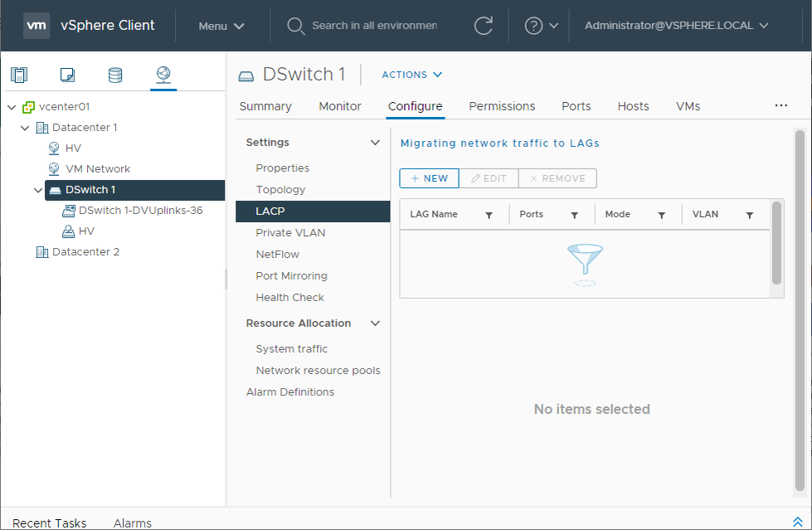This screenshot has width=812, height=530.
Task: Click the refresh icon in top bar
Action: pyautogui.click(x=484, y=26)
